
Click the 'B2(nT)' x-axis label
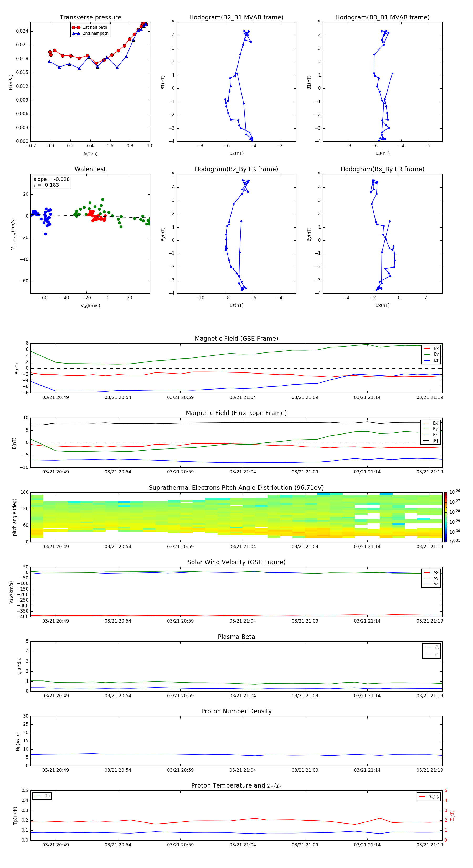tap(236, 153)
